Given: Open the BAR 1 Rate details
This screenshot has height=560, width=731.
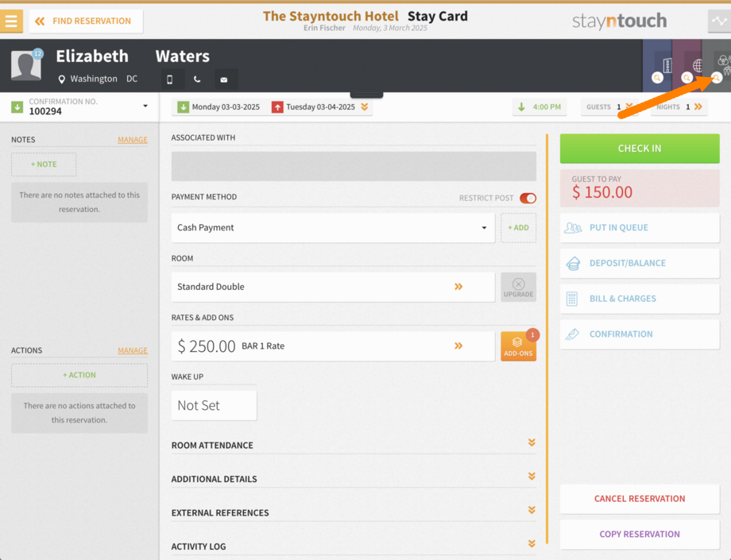Looking at the screenshot, I should click(333, 346).
